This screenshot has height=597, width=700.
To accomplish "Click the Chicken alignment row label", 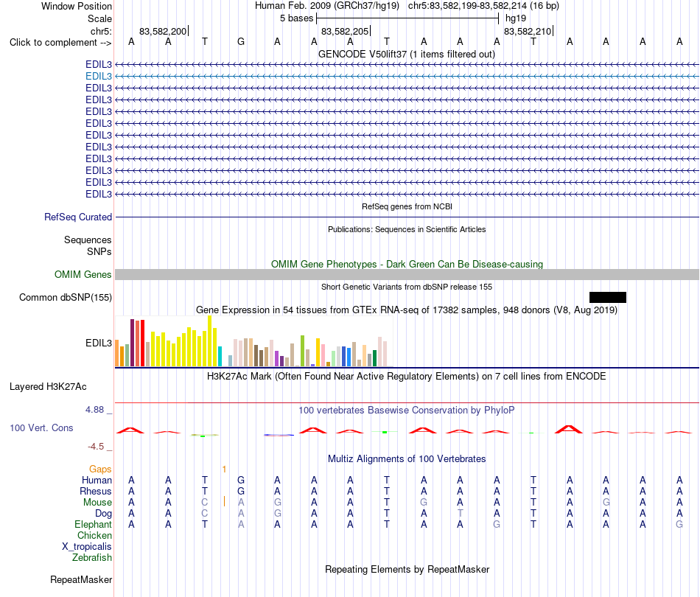I will 94,535.
